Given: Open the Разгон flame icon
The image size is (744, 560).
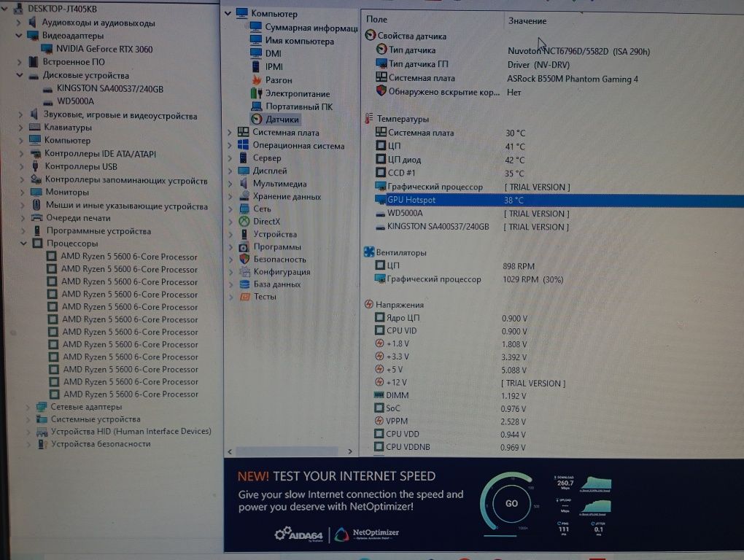Looking at the screenshot, I should click(x=256, y=79).
